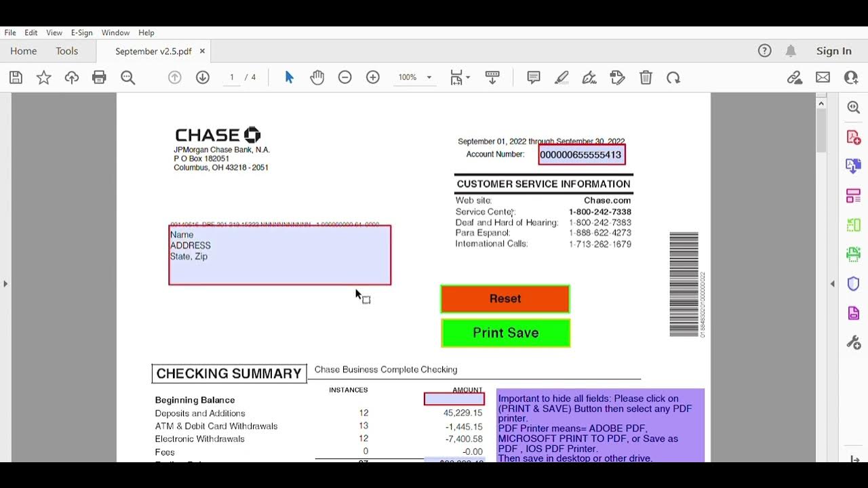The width and height of the screenshot is (868, 488).
Task: Open the Comment speech bubble tool
Action: click(534, 77)
